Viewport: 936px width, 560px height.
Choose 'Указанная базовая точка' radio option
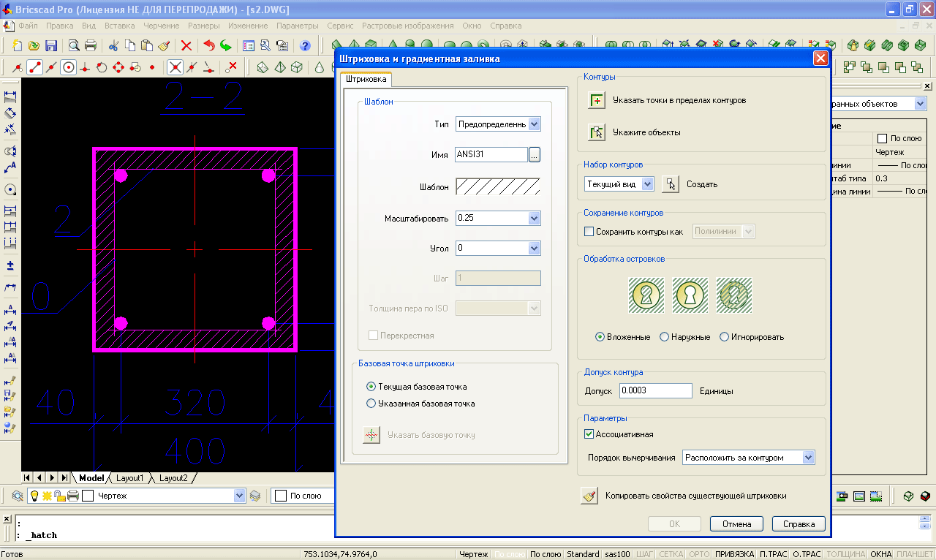click(371, 403)
